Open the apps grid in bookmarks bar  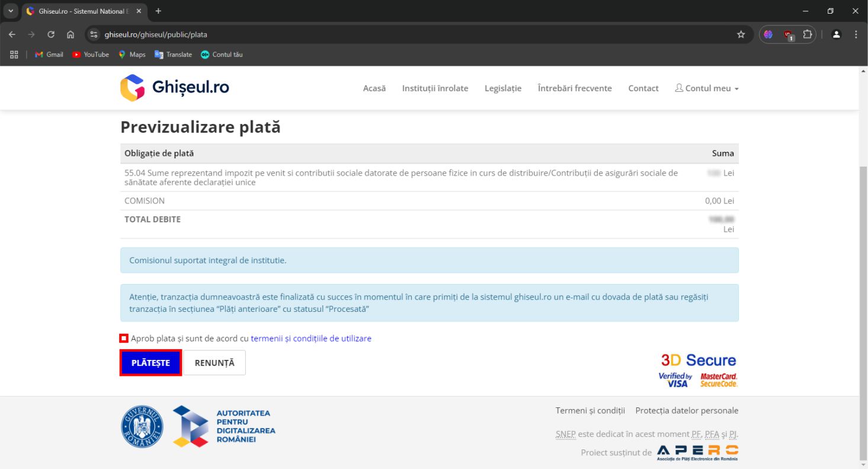pos(14,55)
